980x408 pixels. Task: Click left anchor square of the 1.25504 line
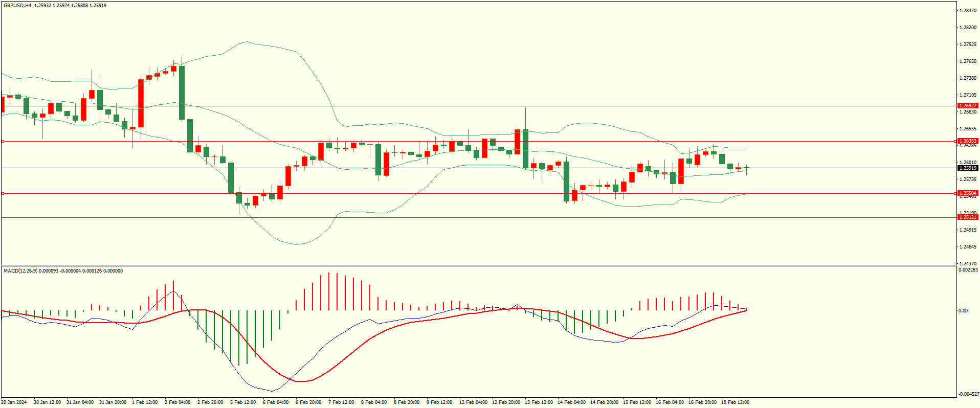click(3, 193)
